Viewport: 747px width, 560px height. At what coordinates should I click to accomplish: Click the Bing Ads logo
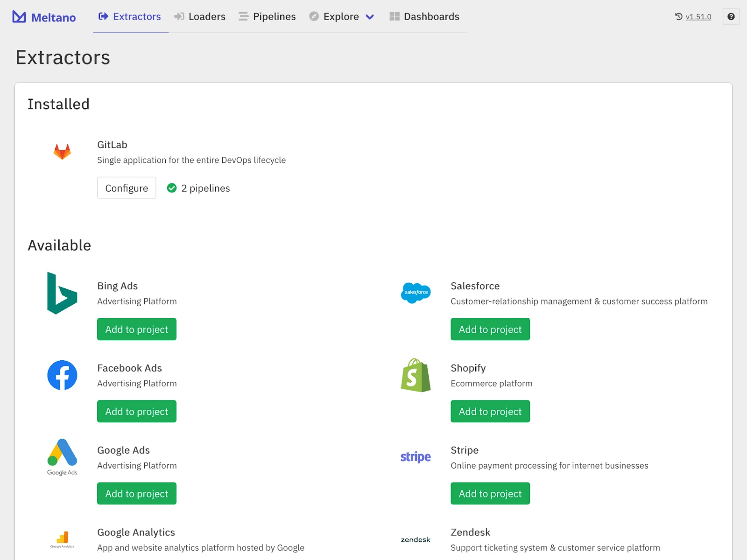pyautogui.click(x=61, y=294)
